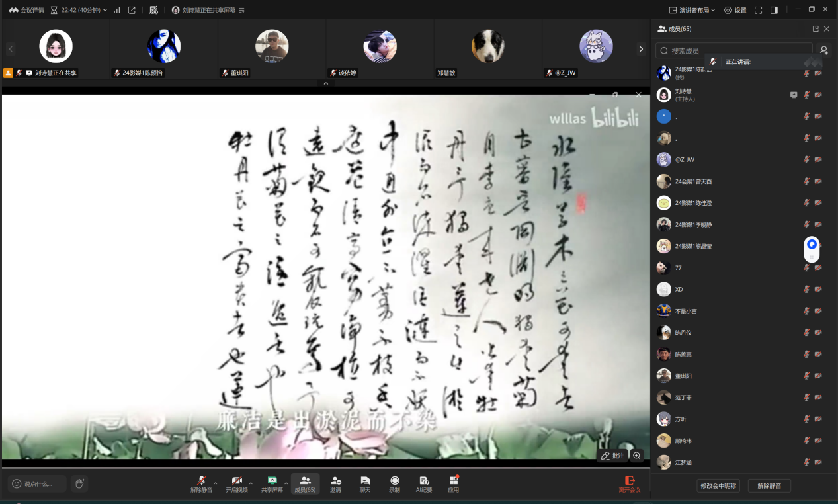This screenshot has width=838, height=504.
Task: Expand the 演讲者布局 layout dropdown
Action: click(692, 10)
